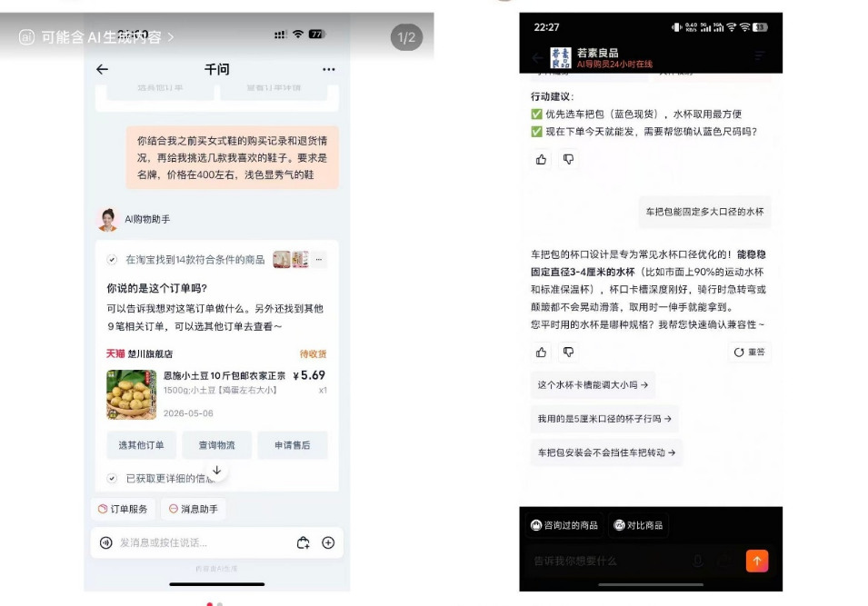
Task: Tap the shopping bag add icon in input bar
Action: tap(303, 543)
